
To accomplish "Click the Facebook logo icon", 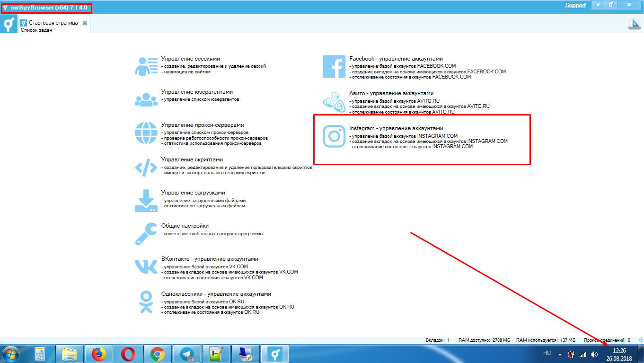I will 335,66.
